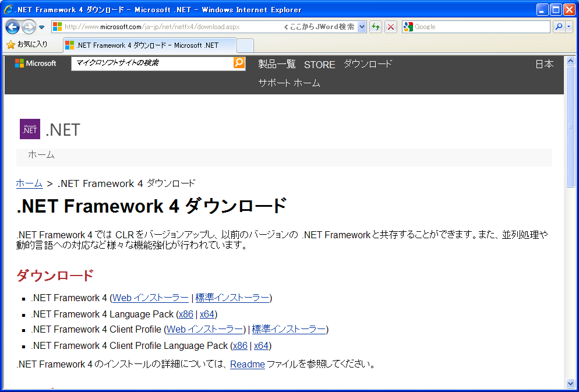Open the ダウンロード header menu
Image resolution: width=579 pixels, height=392 pixels.
pyautogui.click(x=368, y=64)
